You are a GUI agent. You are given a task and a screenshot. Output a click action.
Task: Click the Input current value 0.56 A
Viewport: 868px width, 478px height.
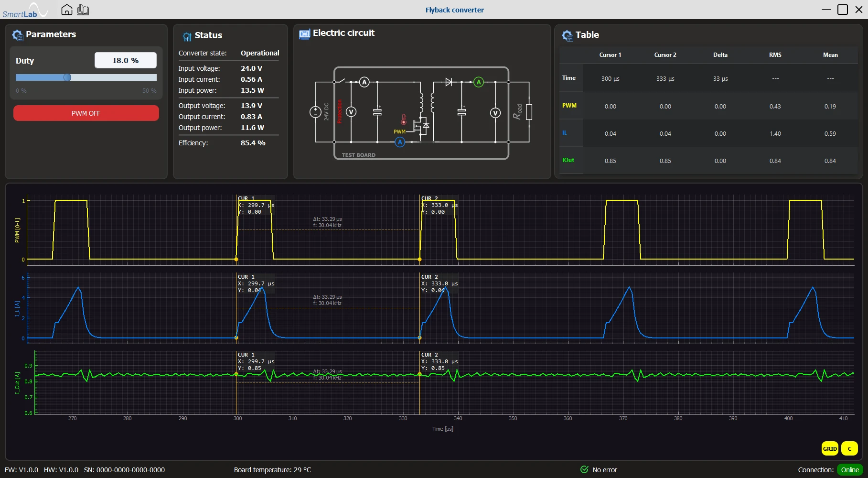(251, 79)
